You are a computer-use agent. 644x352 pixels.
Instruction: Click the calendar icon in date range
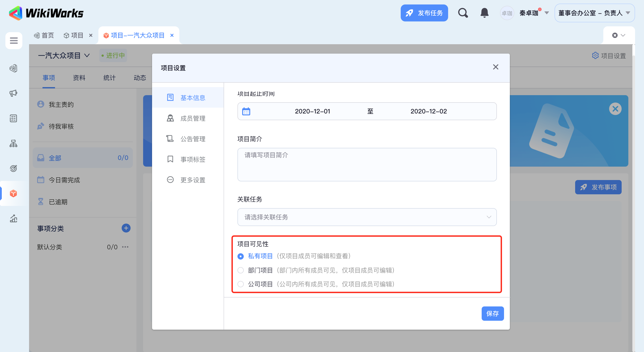point(246,111)
